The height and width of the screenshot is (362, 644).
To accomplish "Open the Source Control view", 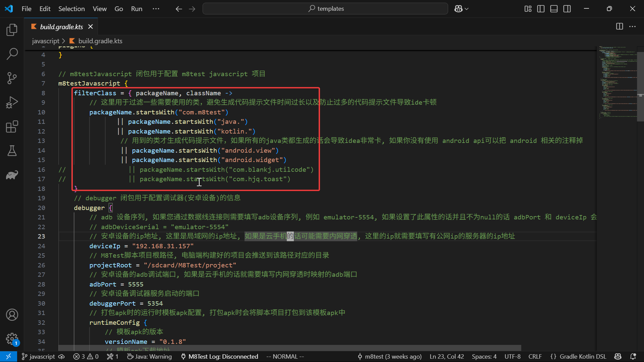I will click(12, 78).
